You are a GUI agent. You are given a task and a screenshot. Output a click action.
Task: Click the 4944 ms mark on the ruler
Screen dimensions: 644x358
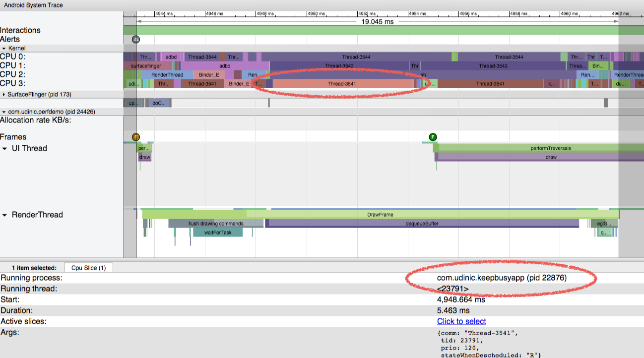[x=164, y=14]
